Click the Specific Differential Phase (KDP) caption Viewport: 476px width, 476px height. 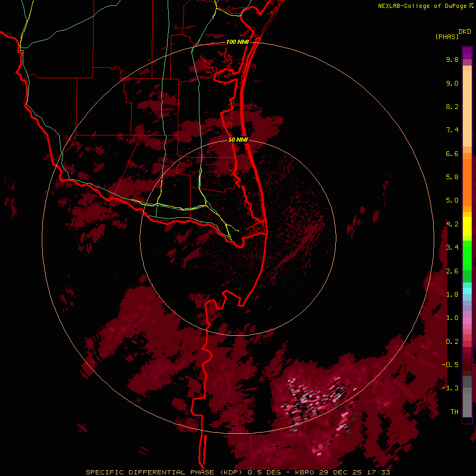click(166, 472)
